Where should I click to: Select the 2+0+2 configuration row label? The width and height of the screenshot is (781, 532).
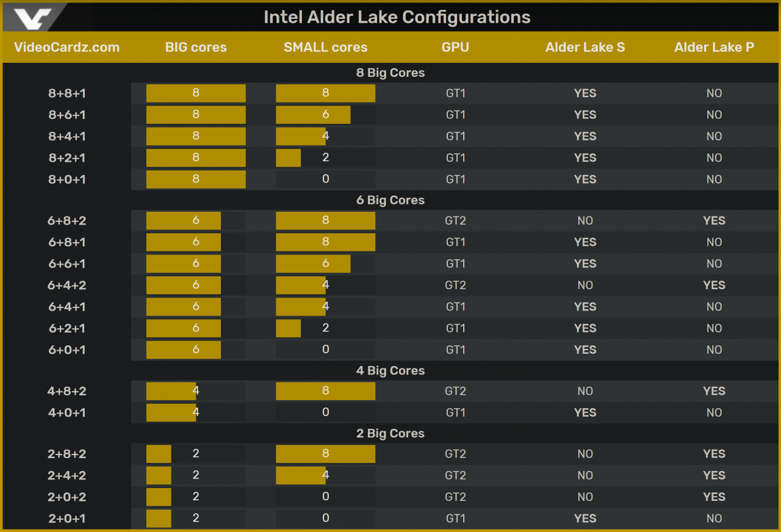(67, 497)
